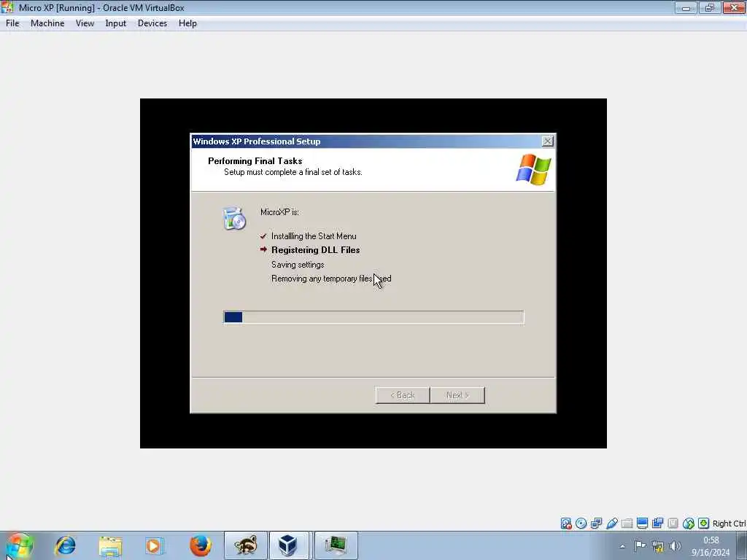
Task: Open Action Center flag in tray
Action: tap(640, 546)
